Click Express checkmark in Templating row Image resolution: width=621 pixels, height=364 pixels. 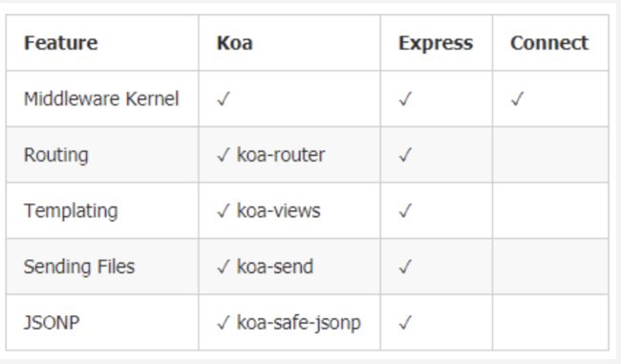pyautogui.click(x=405, y=210)
